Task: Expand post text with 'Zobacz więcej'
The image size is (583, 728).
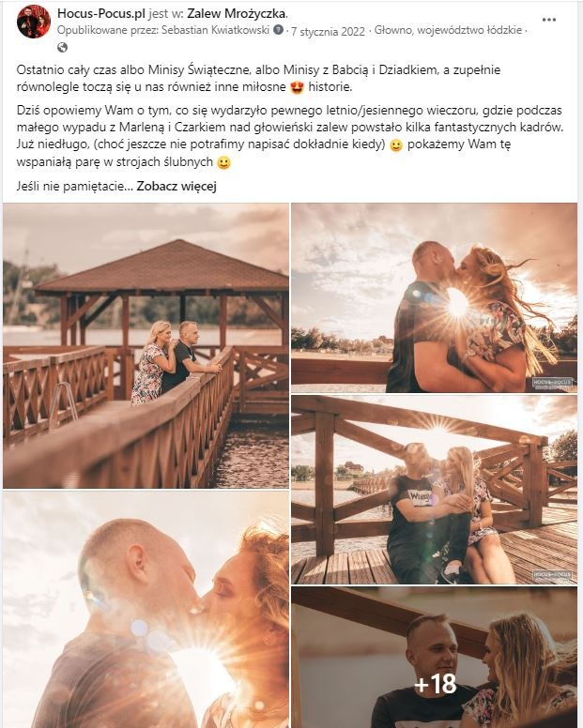Action: point(176,186)
